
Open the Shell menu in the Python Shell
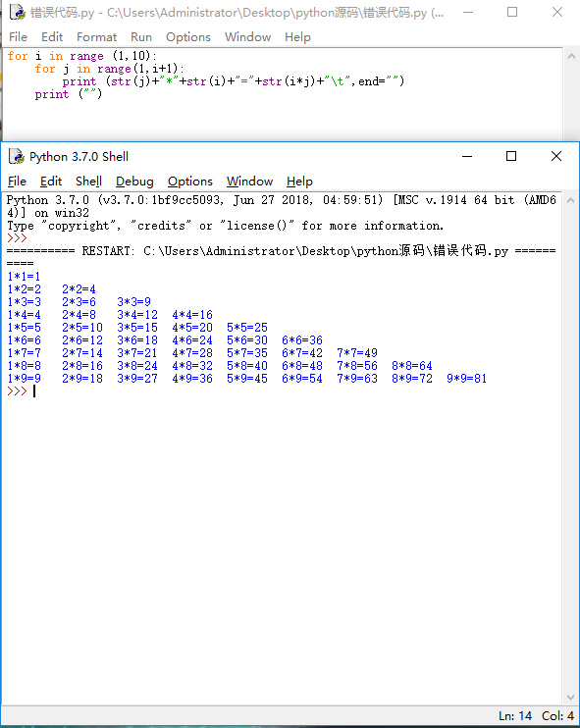pos(88,182)
